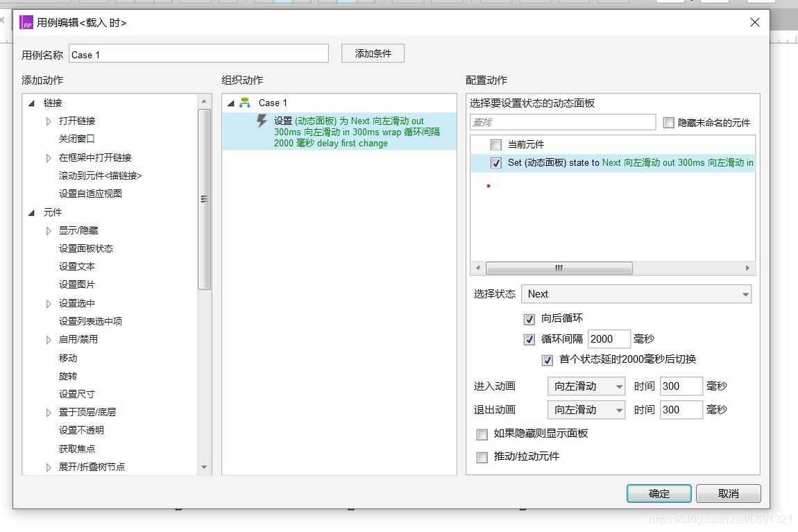This screenshot has width=798, height=532.
Task: Click the 添加动作 scrollbar down arrow
Action: [204, 467]
